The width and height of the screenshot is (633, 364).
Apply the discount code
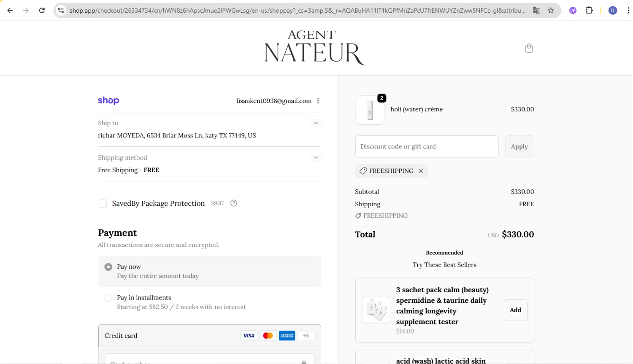(519, 147)
